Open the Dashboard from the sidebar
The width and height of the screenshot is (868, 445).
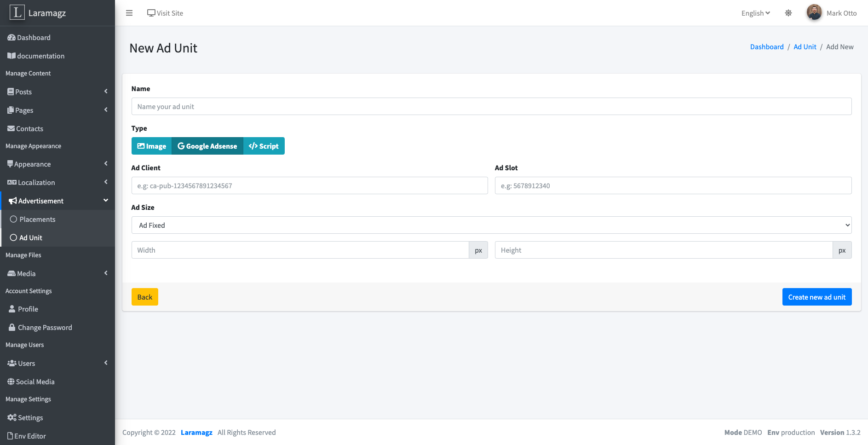pos(34,37)
